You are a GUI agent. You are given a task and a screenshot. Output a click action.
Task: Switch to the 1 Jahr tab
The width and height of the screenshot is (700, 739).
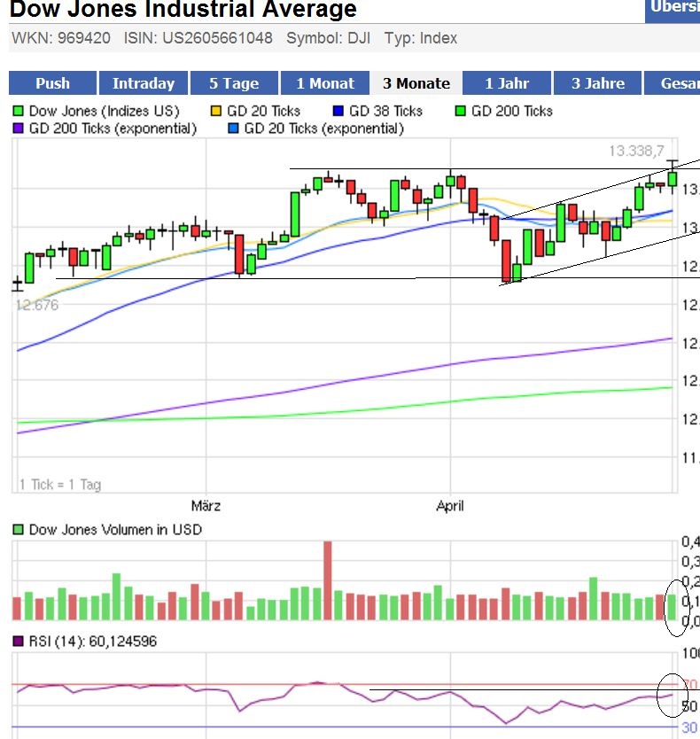pyautogui.click(x=507, y=83)
